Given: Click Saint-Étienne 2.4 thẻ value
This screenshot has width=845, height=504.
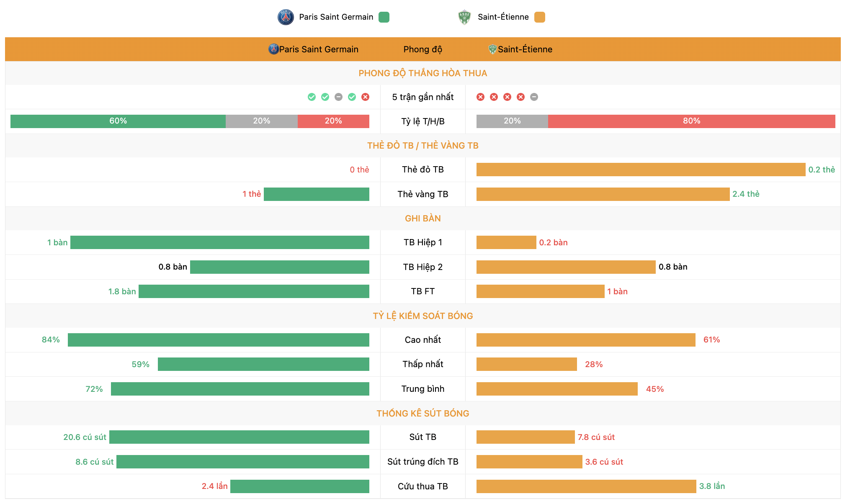Looking at the screenshot, I should pos(746,194).
